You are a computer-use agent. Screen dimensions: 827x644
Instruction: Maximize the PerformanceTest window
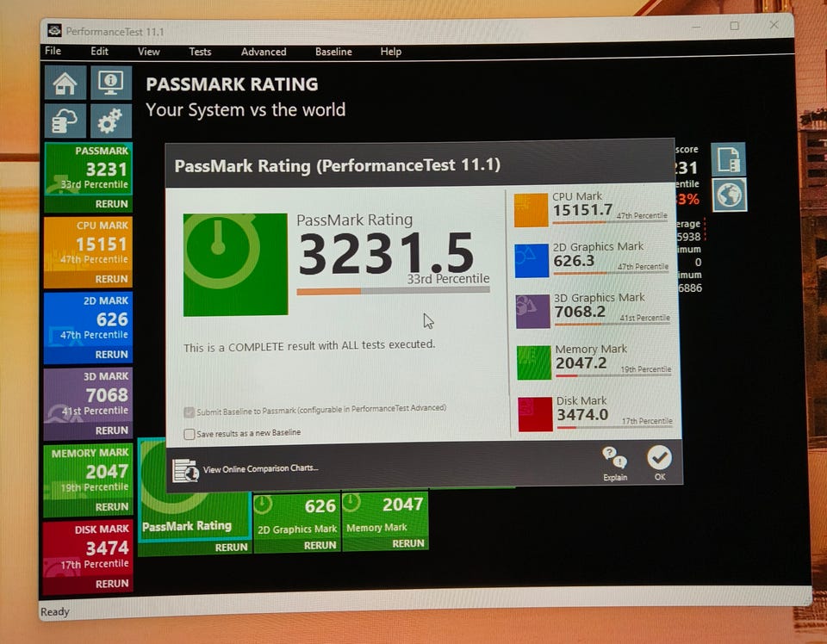point(734,26)
